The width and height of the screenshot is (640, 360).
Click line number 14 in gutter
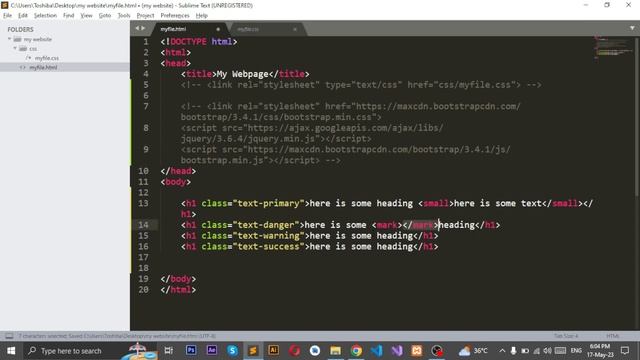(143, 225)
